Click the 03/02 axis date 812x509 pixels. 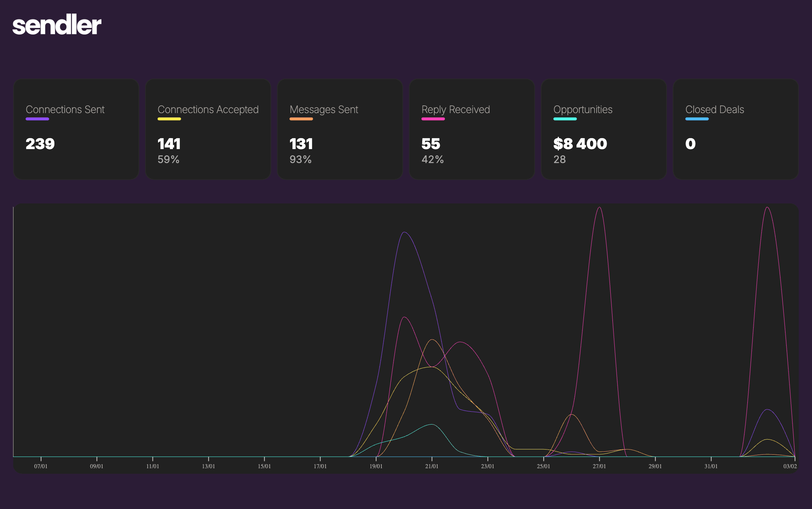click(x=790, y=466)
